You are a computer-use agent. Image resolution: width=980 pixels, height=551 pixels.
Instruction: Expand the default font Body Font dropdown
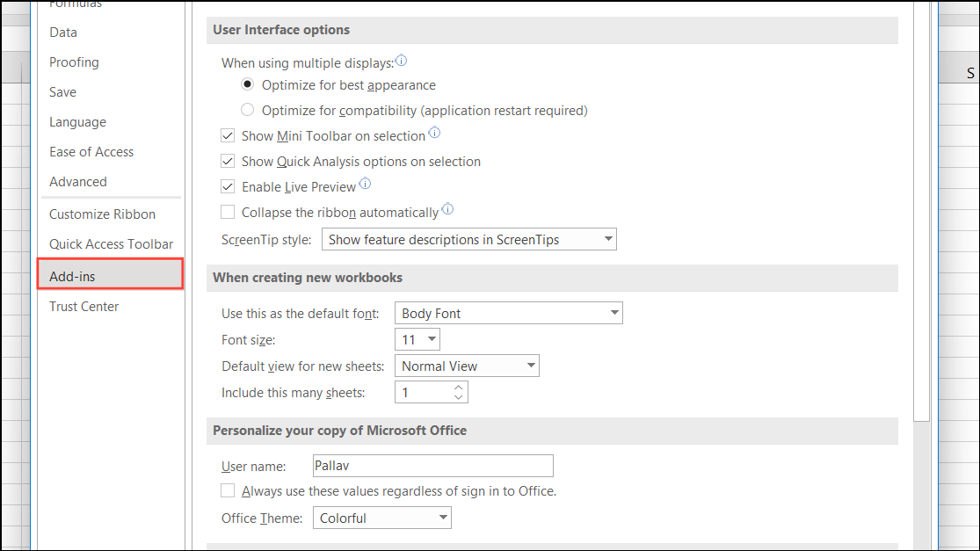(509, 314)
